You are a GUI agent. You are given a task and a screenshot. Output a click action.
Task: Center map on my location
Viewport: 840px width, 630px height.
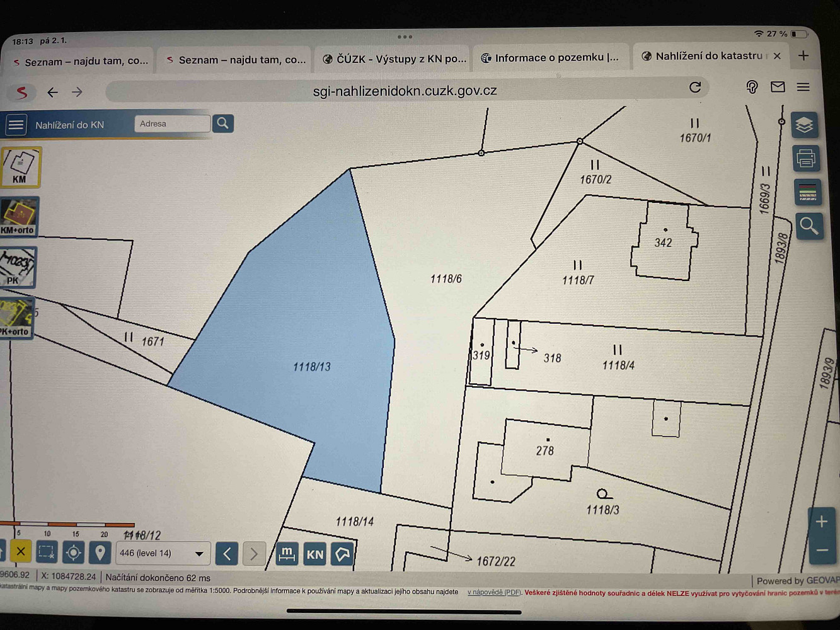[73, 553]
